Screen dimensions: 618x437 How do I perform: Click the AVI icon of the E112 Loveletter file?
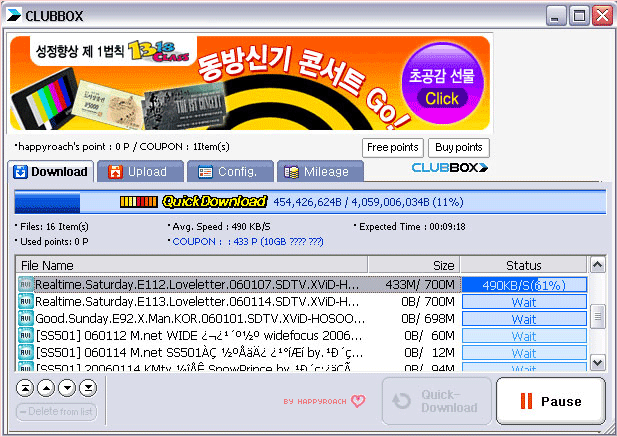(x=26, y=285)
